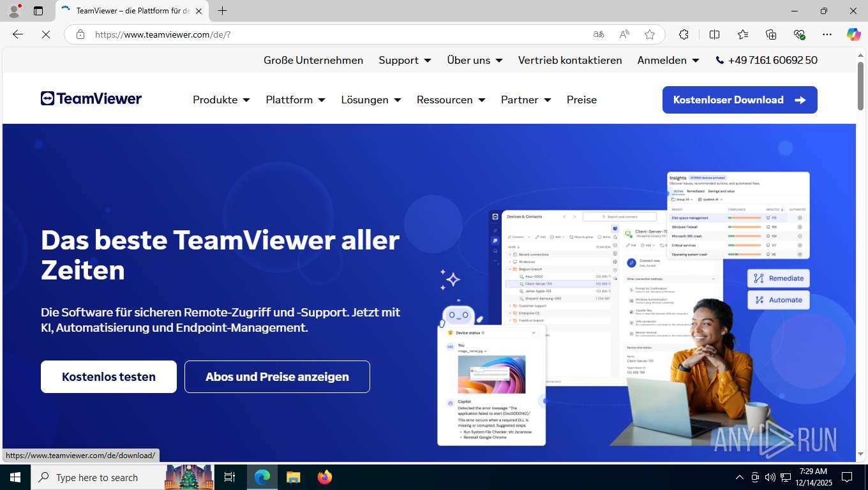
Task: Call the phone number +49 7161 60692 50
Action: 767,60
